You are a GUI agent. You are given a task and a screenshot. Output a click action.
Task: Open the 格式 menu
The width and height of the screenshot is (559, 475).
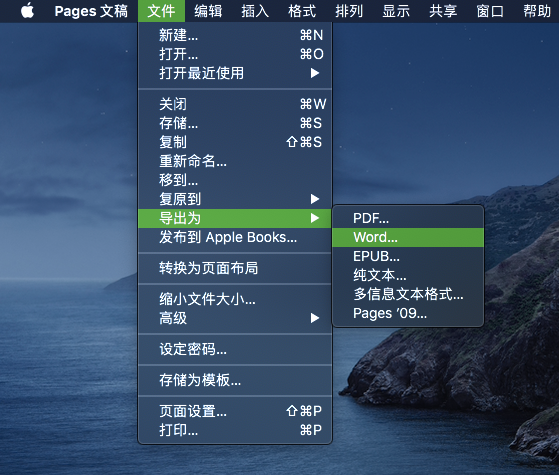302,11
